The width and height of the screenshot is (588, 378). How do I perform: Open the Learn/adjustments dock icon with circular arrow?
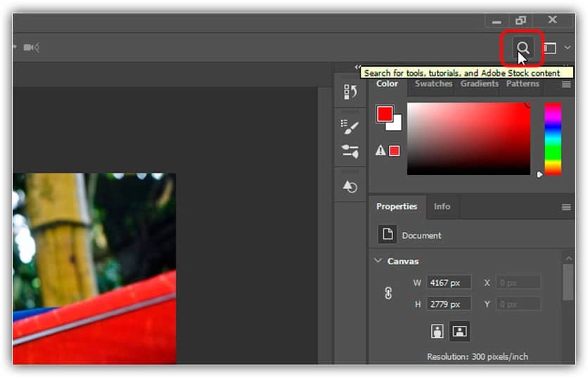350,186
